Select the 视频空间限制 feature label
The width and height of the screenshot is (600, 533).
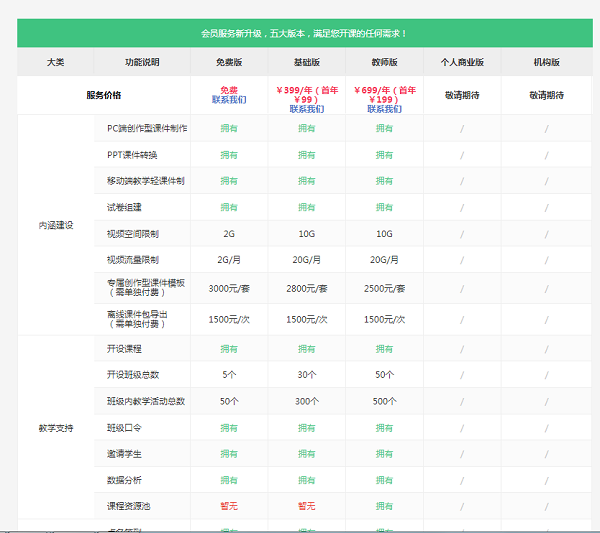pyautogui.click(x=133, y=234)
